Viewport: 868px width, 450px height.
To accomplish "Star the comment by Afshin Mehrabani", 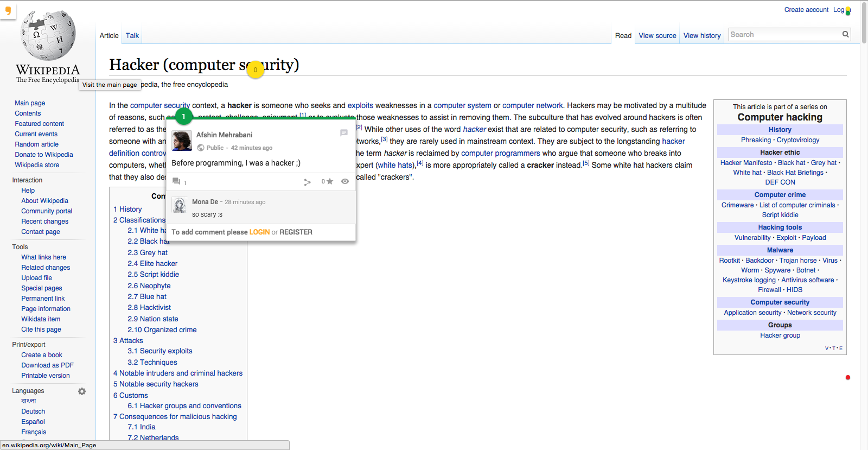I will (x=329, y=181).
